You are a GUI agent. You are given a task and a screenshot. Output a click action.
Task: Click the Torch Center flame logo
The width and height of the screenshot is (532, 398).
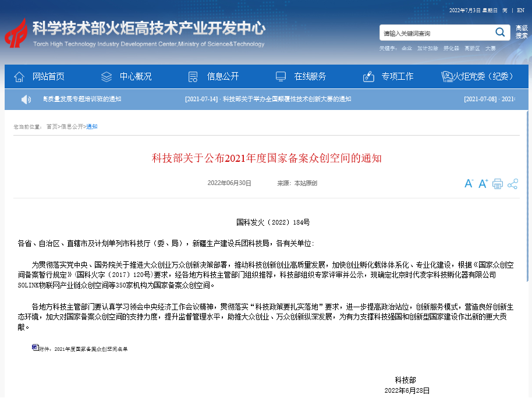(x=16, y=35)
